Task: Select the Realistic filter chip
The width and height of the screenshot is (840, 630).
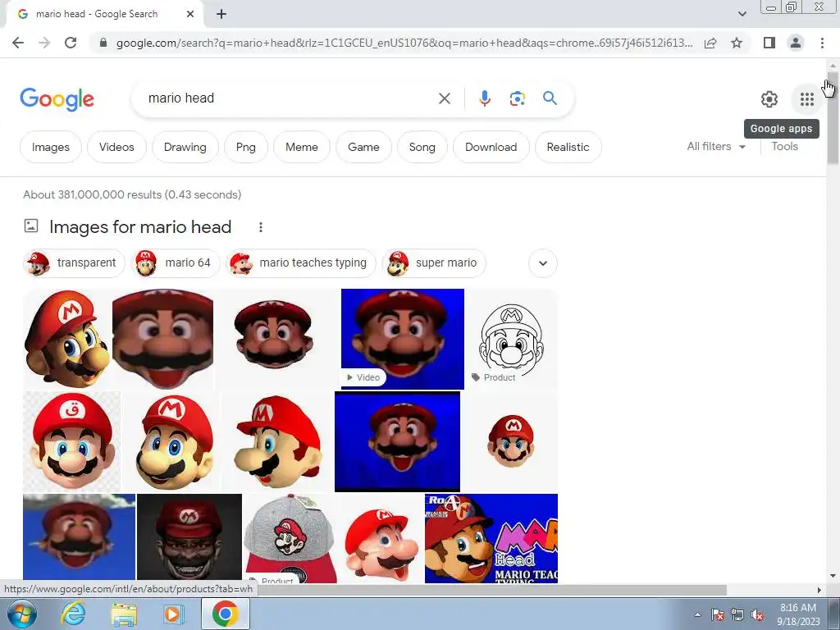Action: [x=568, y=147]
